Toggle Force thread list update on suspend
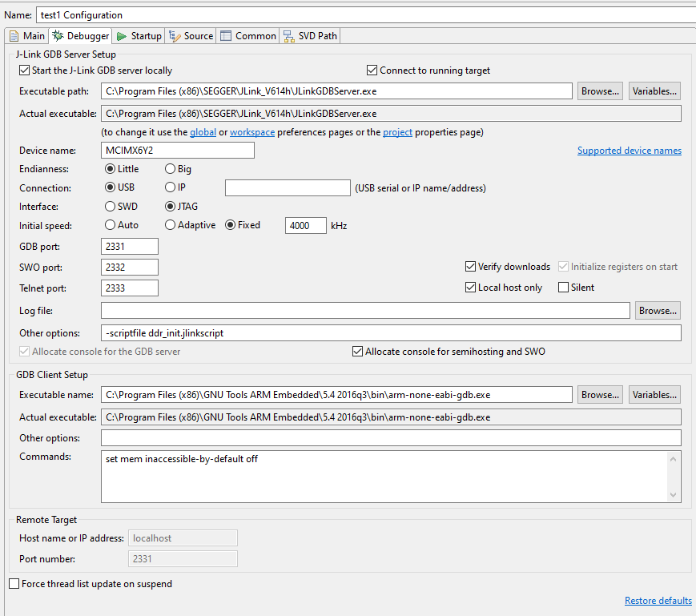Image resolution: width=696 pixels, height=616 pixels. tap(14, 584)
